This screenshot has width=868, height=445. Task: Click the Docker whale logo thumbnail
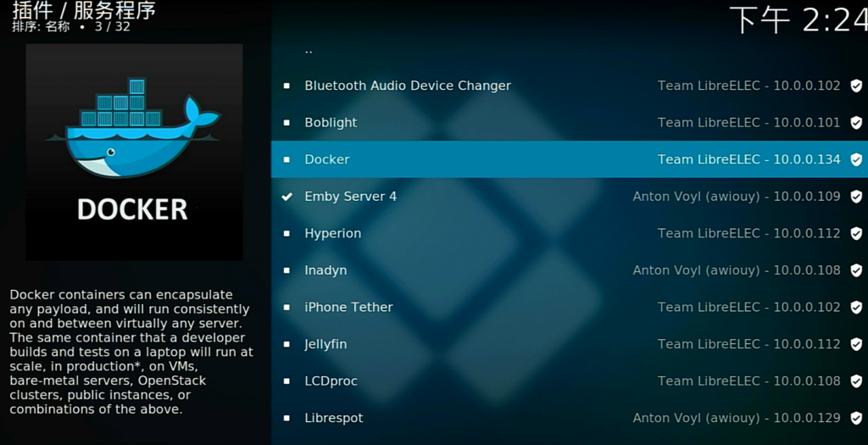point(134,153)
